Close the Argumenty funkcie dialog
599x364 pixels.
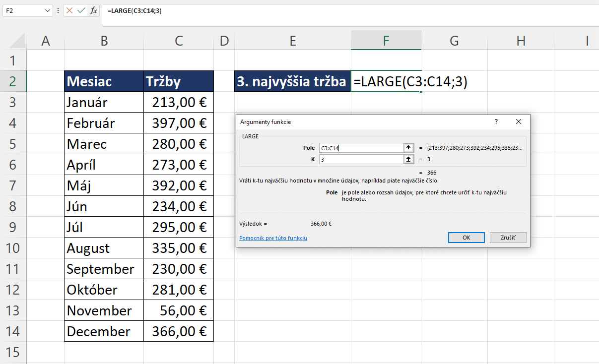click(x=519, y=121)
